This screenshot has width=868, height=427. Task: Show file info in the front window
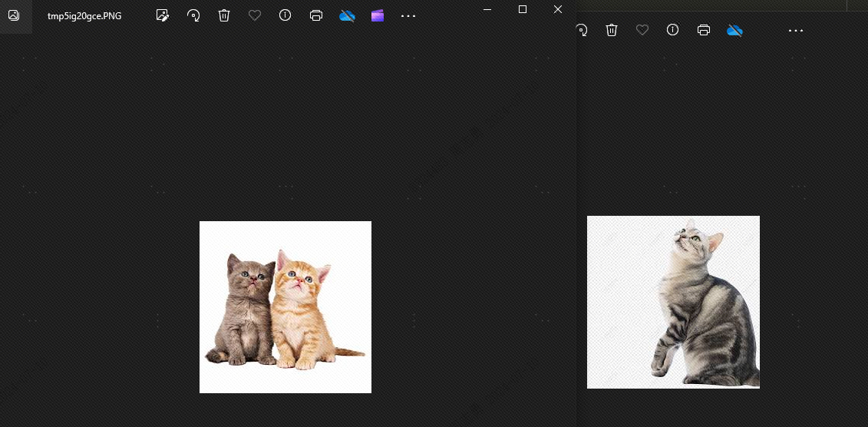pyautogui.click(x=285, y=15)
